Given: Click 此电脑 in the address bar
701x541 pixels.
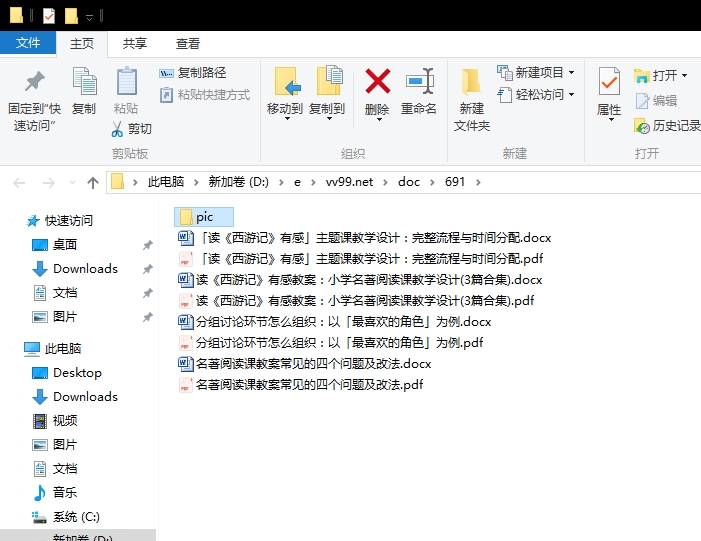Looking at the screenshot, I should coord(166,182).
